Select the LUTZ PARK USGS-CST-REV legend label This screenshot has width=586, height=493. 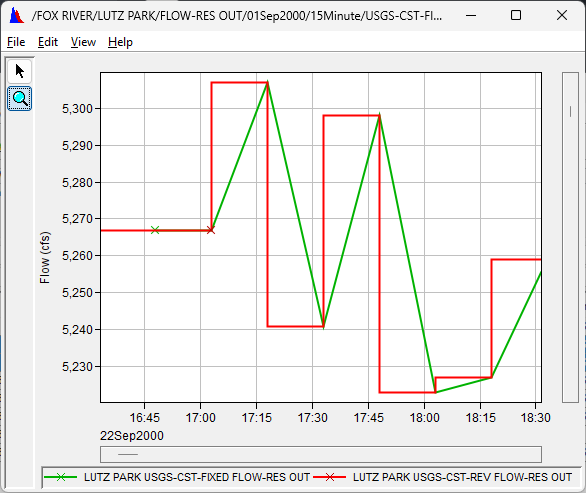[462, 477]
